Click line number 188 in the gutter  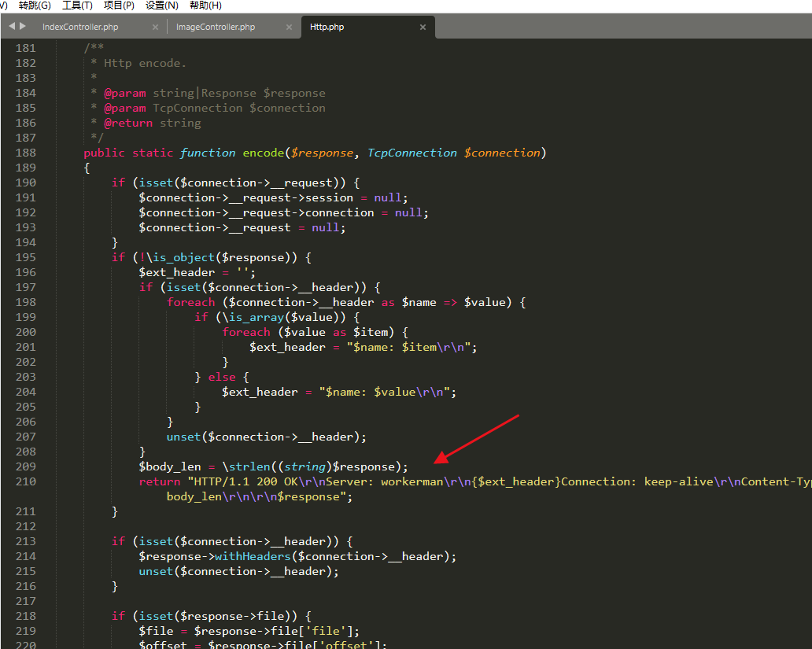coord(26,153)
